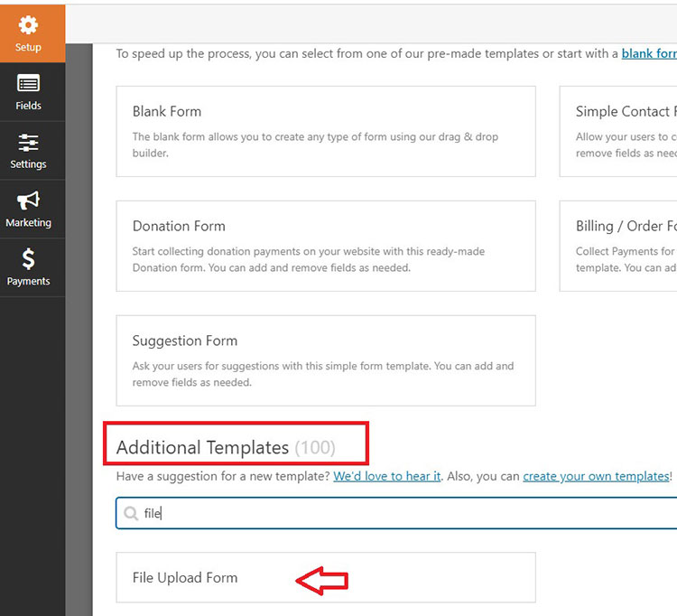The width and height of the screenshot is (677, 616).
Task: Switch to the Marketing tab label
Action: (x=28, y=222)
